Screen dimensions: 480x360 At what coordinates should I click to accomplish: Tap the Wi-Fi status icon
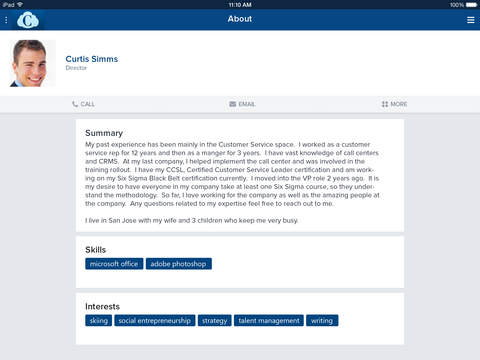point(20,4)
